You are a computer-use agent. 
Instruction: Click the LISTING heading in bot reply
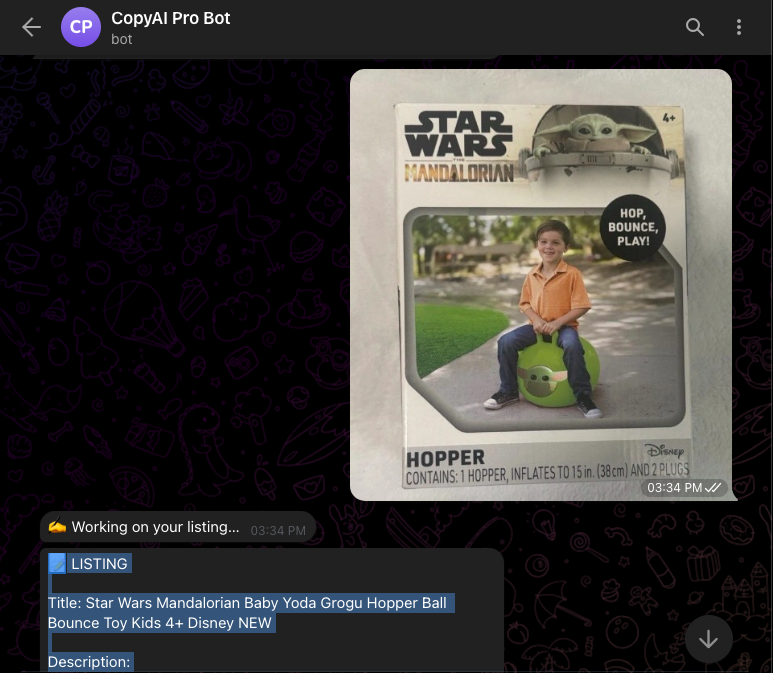[x=99, y=564]
